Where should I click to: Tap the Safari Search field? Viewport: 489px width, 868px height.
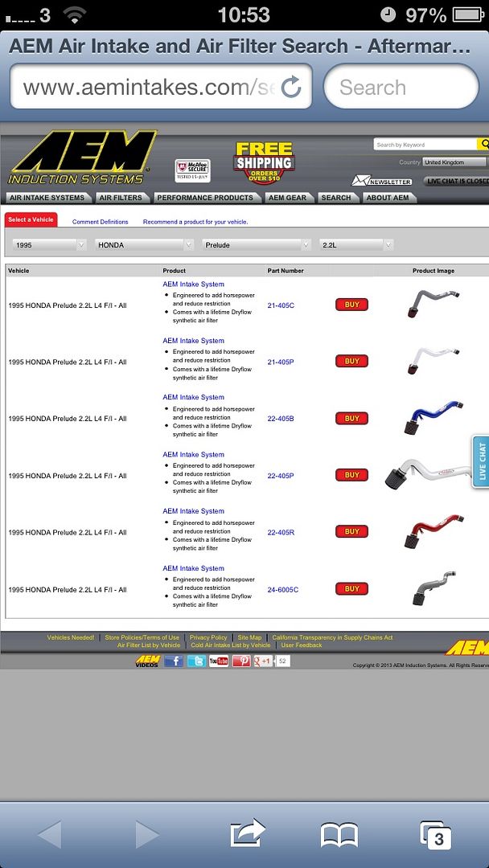[401, 87]
